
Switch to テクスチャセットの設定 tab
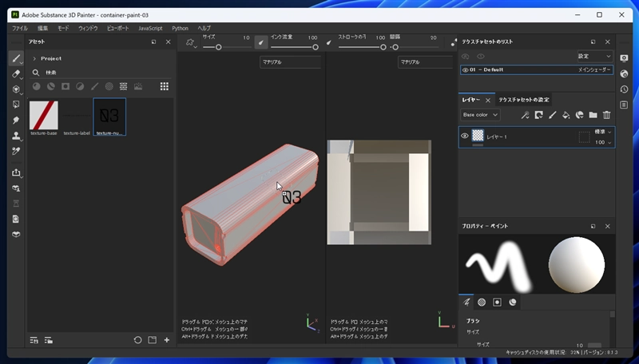524,100
